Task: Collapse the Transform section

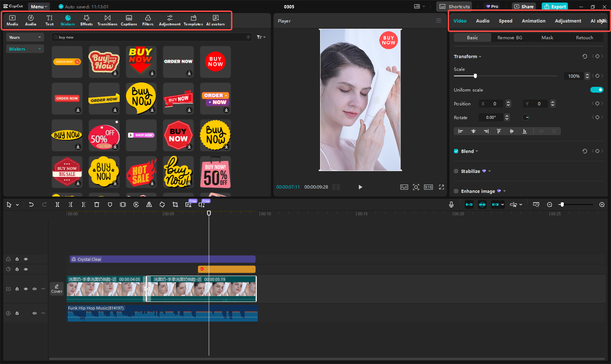Action: 480,56
